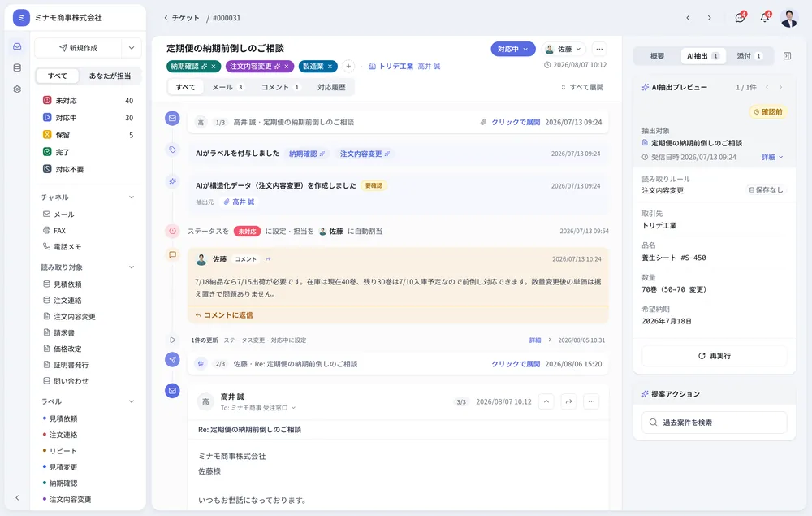This screenshot has width=812, height=516.
Task: Click share arrow next to 佐藤 comment
Action: click(268, 259)
